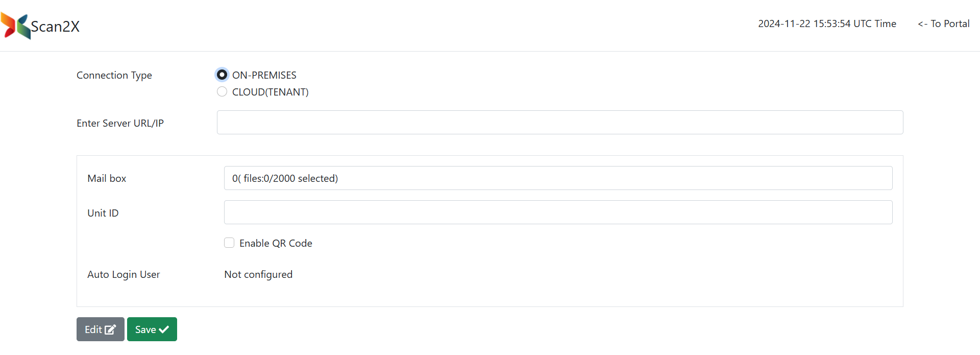Click into the Unit ID text box
Viewport: 980px width, 355px height.
click(558, 212)
